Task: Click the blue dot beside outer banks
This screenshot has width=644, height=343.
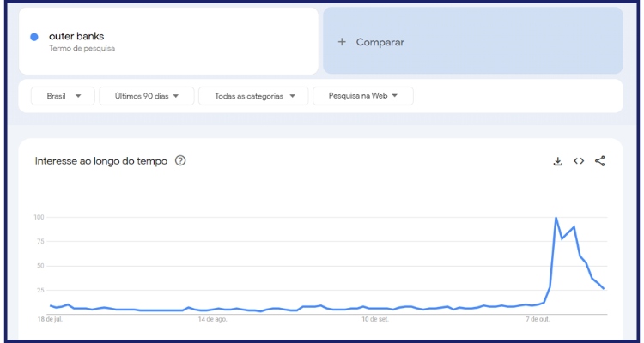Action: click(x=34, y=37)
